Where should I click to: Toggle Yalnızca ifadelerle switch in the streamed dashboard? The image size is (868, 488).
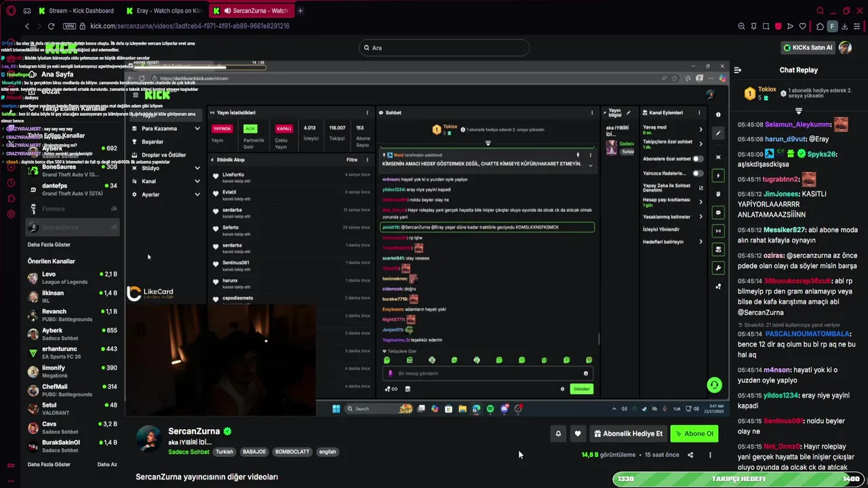click(x=697, y=173)
